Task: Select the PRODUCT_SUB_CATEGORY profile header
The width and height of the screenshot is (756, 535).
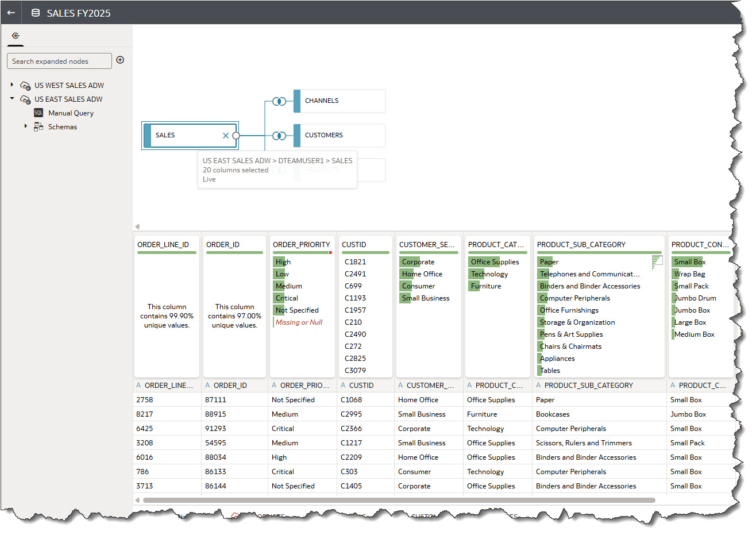Action: pos(581,245)
